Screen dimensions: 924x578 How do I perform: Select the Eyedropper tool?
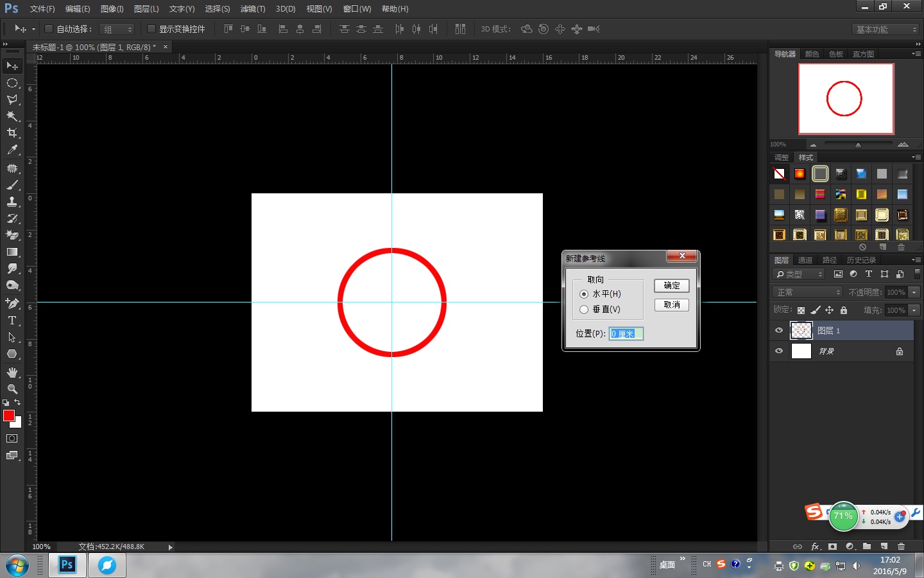pyautogui.click(x=12, y=150)
